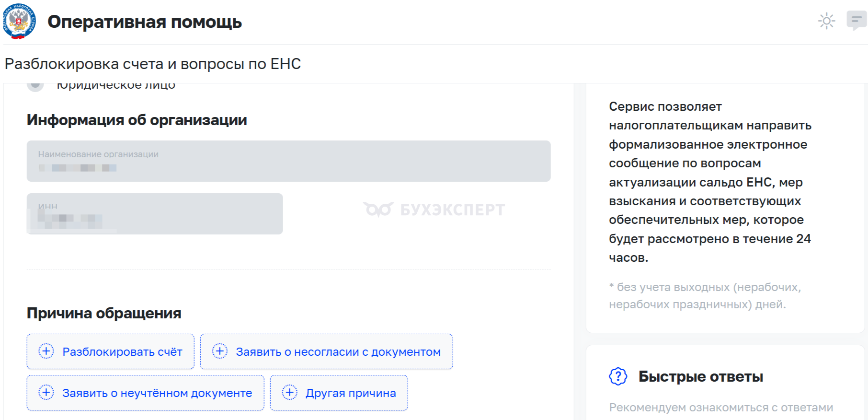
Task: Click the service description paragraph text
Action: (x=709, y=182)
